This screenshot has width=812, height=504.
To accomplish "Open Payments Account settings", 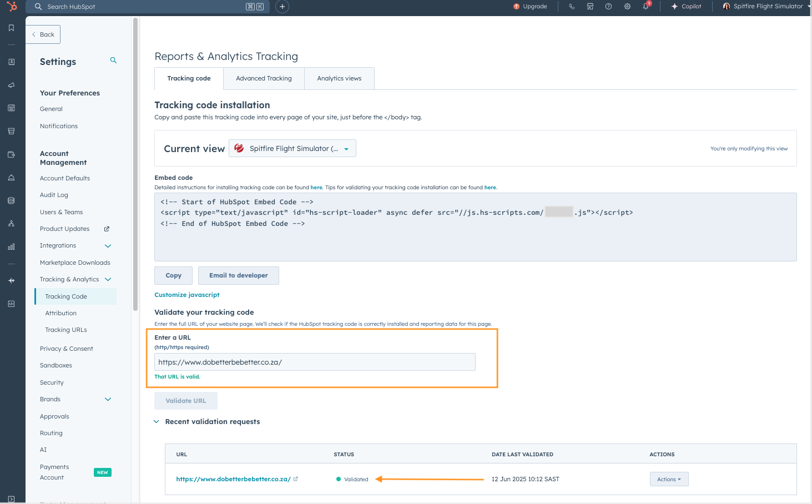I will (x=54, y=472).
